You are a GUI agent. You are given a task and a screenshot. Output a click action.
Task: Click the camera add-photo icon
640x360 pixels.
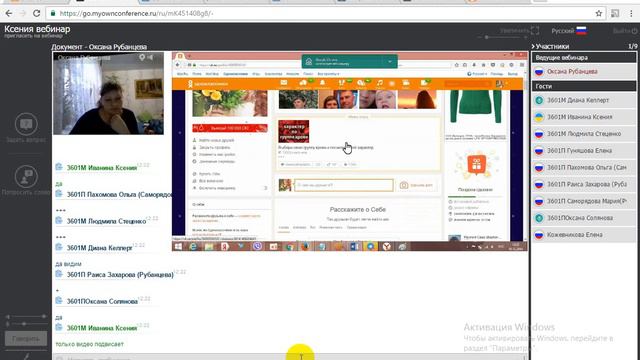pyautogui.click(x=404, y=185)
